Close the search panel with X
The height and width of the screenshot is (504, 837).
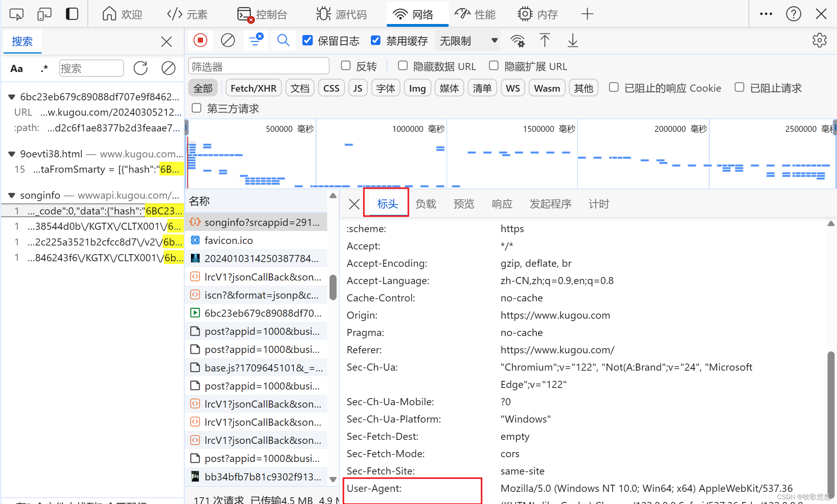click(167, 41)
